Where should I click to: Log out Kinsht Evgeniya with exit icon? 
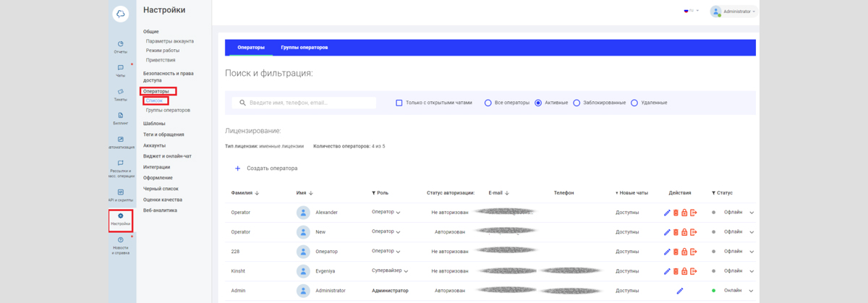[694, 271]
